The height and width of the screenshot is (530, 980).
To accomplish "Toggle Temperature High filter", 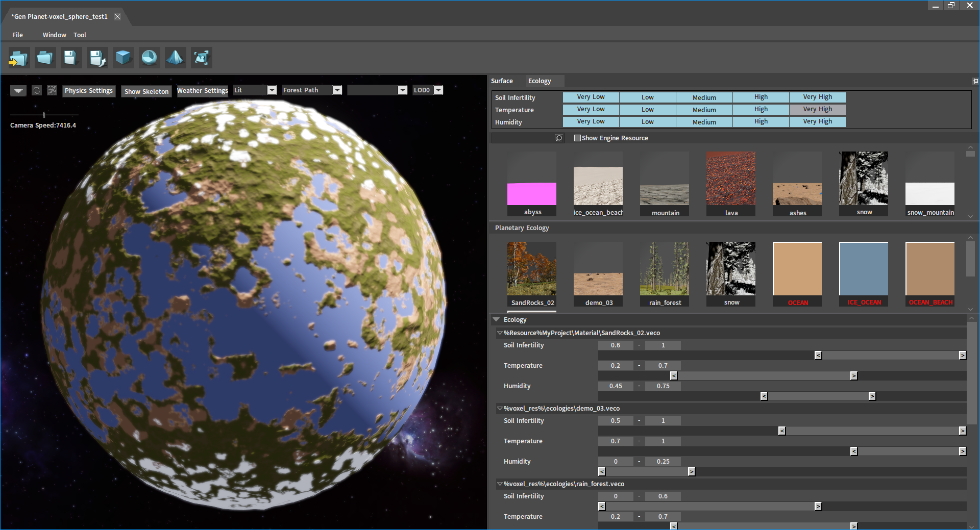I will (761, 109).
